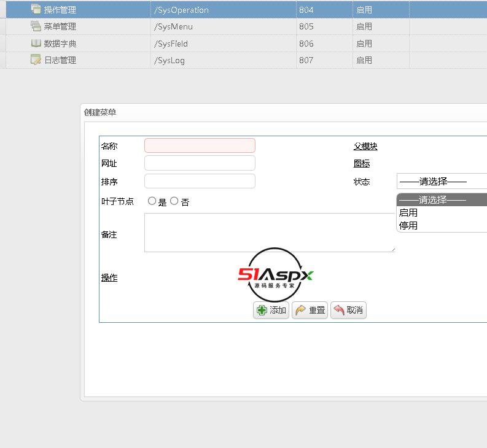Click 启用 status in the 日志管理 row
This screenshot has height=448, width=487.
(x=364, y=60)
